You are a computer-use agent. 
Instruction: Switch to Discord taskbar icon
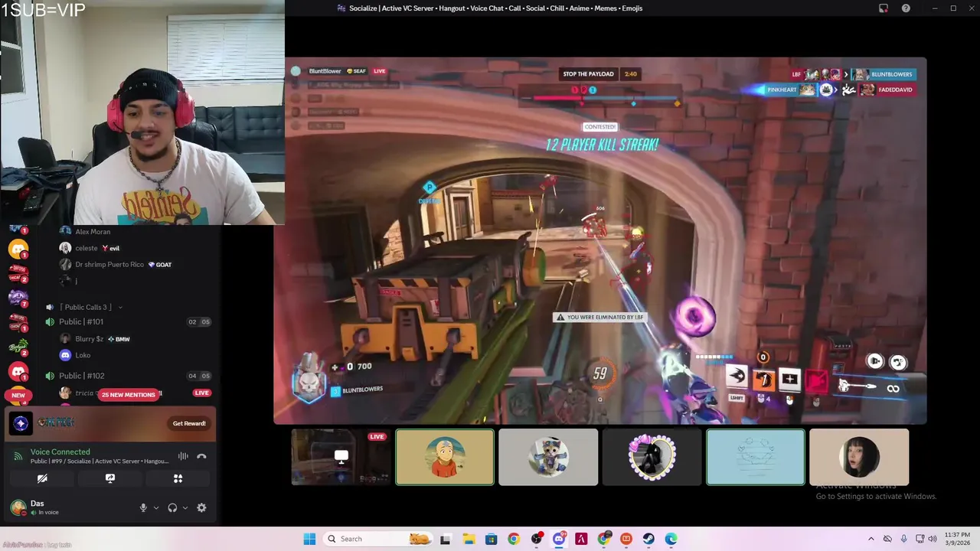[559, 539]
